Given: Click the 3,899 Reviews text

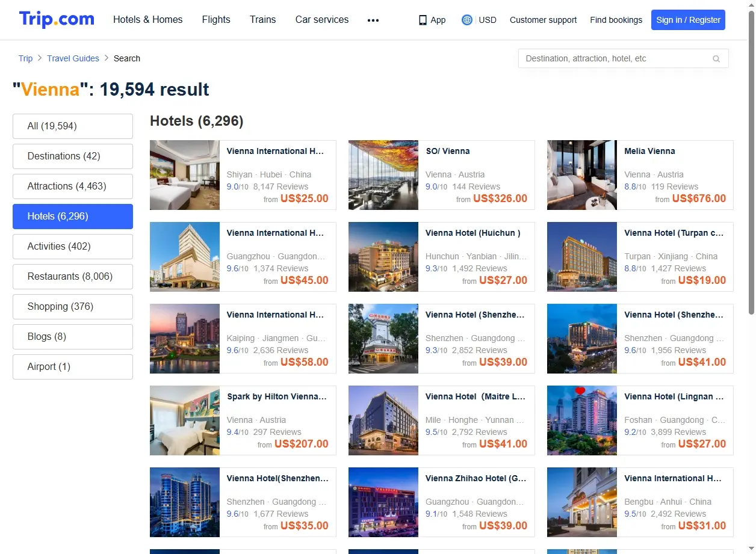Looking at the screenshot, I should 678,432.
